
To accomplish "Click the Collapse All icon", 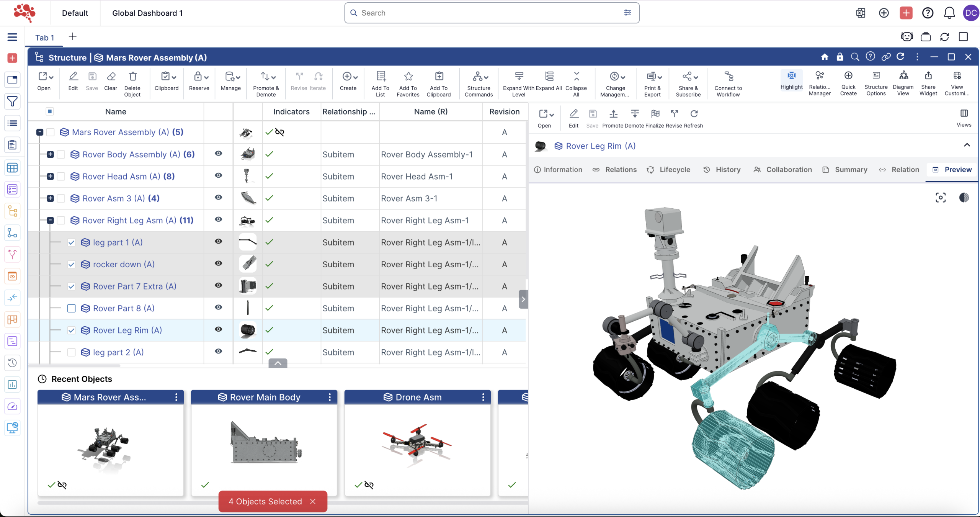I will pyautogui.click(x=576, y=76).
